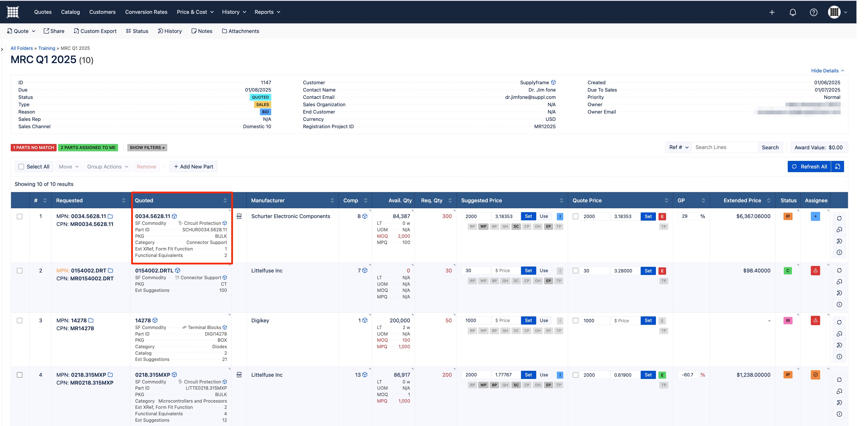Select row 1 checkbox
Screen dimensions: 868x426
pos(19,216)
